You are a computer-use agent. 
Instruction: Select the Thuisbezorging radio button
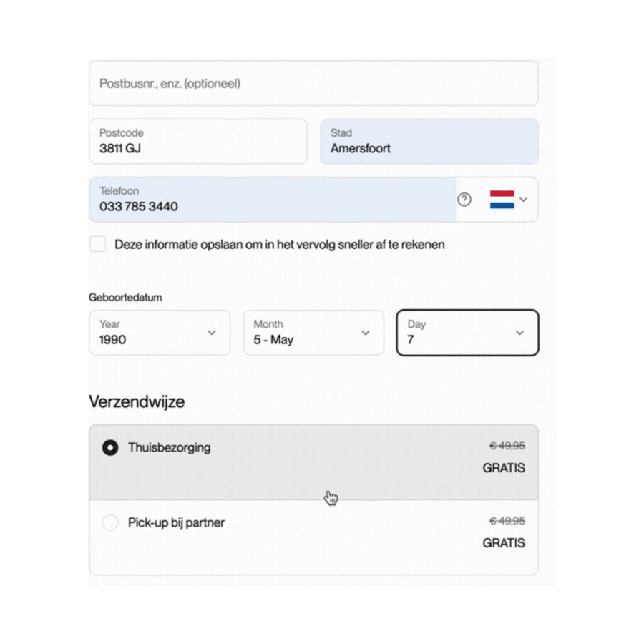pos(110,448)
